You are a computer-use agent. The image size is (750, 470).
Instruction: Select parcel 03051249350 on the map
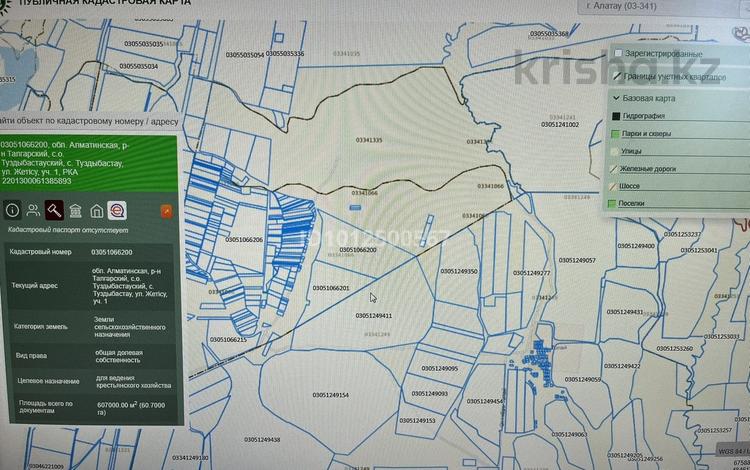pyautogui.click(x=459, y=271)
